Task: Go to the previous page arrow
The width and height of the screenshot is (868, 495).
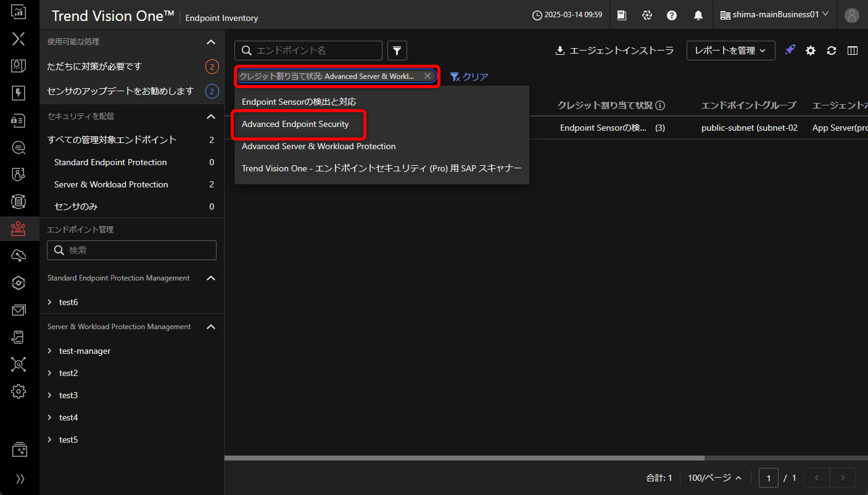Action: pyautogui.click(x=818, y=478)
